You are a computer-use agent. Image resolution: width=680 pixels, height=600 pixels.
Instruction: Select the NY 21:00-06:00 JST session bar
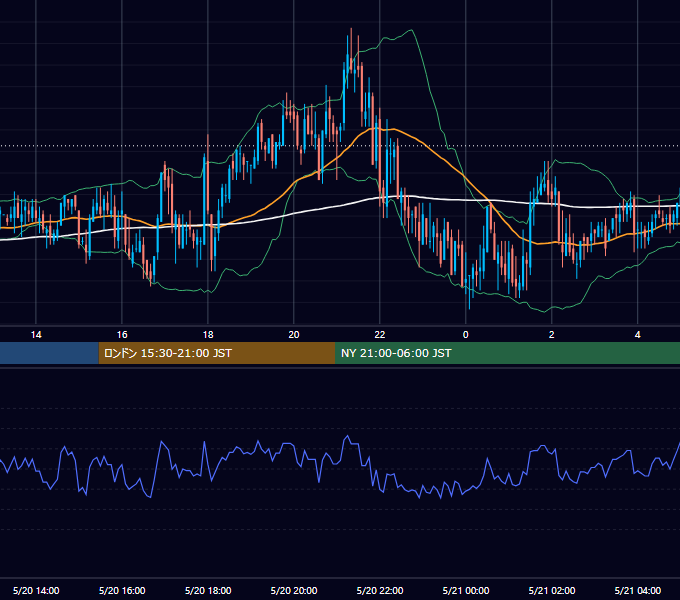pos(507,353)
